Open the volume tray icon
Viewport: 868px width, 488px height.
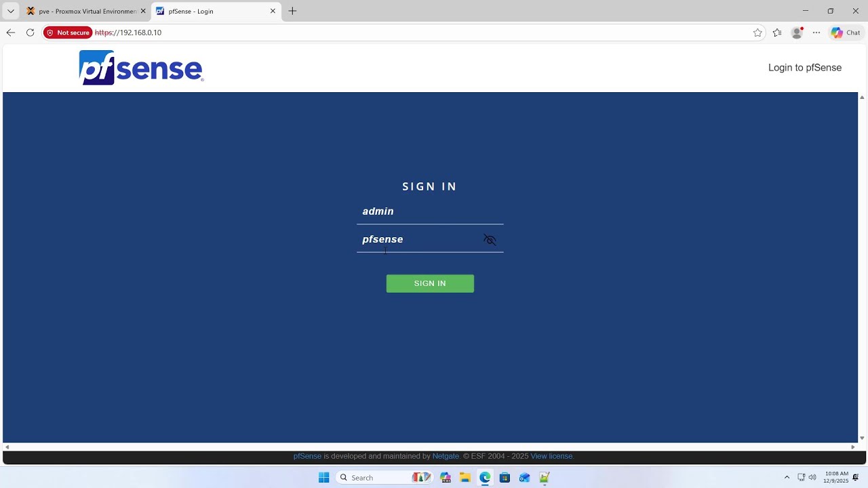pyautogui.click(x=812, y=478)
